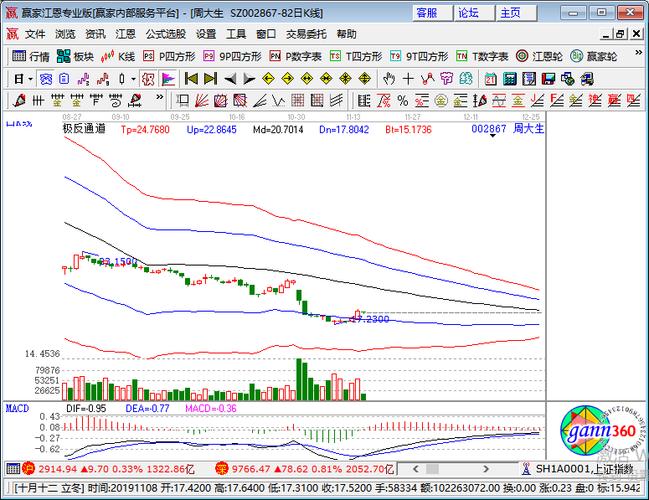Open the 9P四方形 tool
Screen dimensions: 649x500
pyautogui.click(x=233, y=56)
